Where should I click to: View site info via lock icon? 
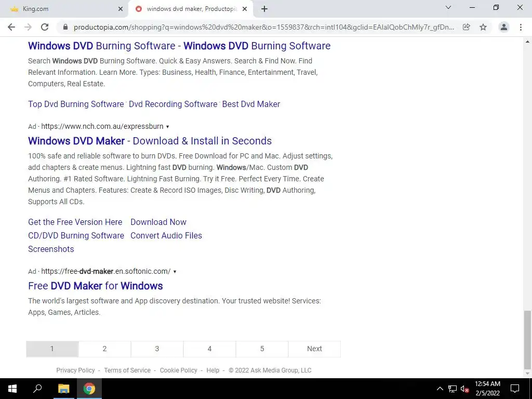pyautogui.click(x=65, y=27)
